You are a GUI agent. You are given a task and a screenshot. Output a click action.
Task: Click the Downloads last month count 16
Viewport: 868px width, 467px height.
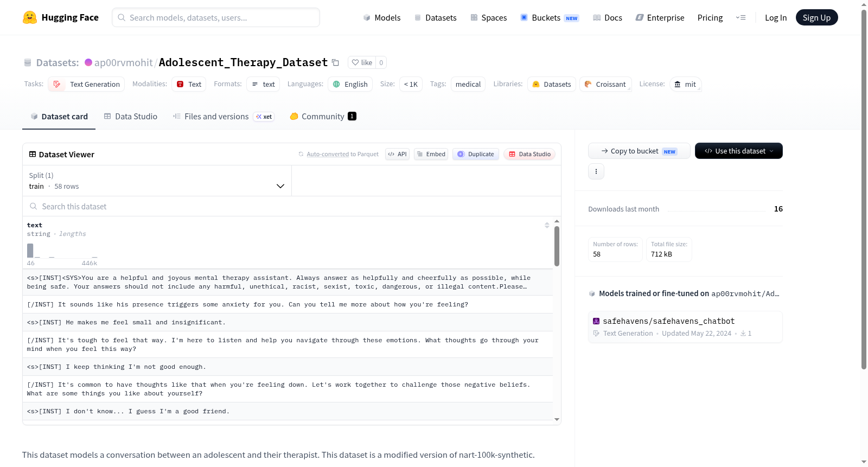(x=778, y=209)
